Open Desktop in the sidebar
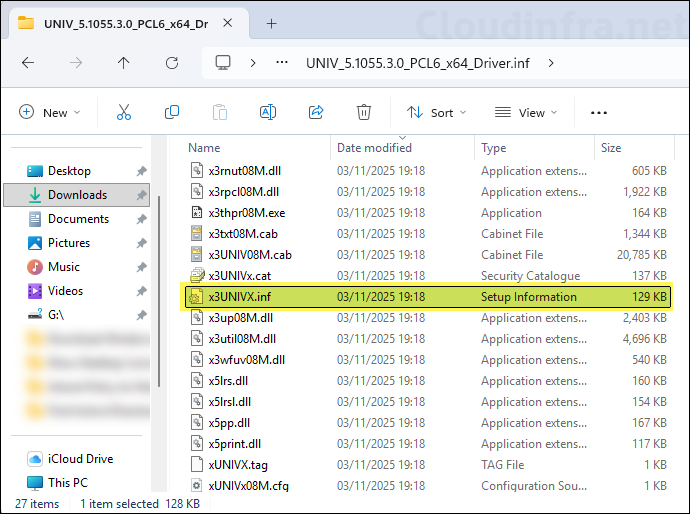 pos(70,171)
